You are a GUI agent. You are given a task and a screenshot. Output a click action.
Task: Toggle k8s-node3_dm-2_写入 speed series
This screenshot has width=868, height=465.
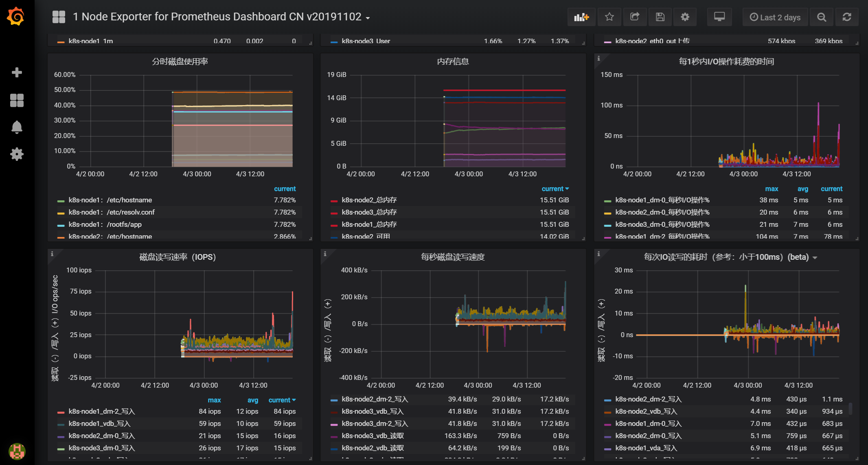click(x=375, y=423)
